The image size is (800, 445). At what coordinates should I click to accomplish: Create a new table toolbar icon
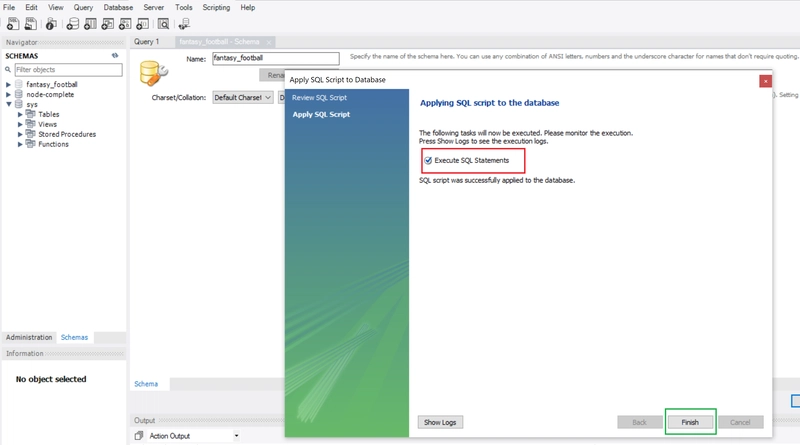coord(90,23)
